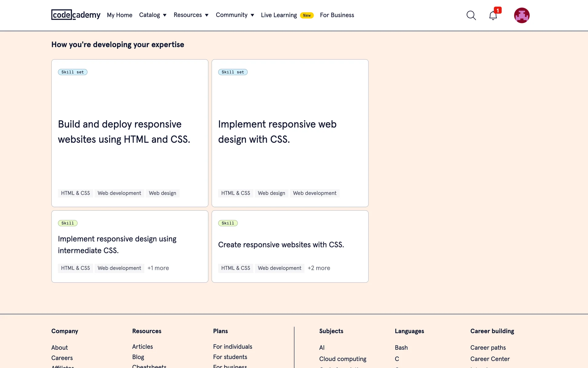This screenshot has width=588, height=368.
Task: Open For Business page
Action: click(337, 15)
